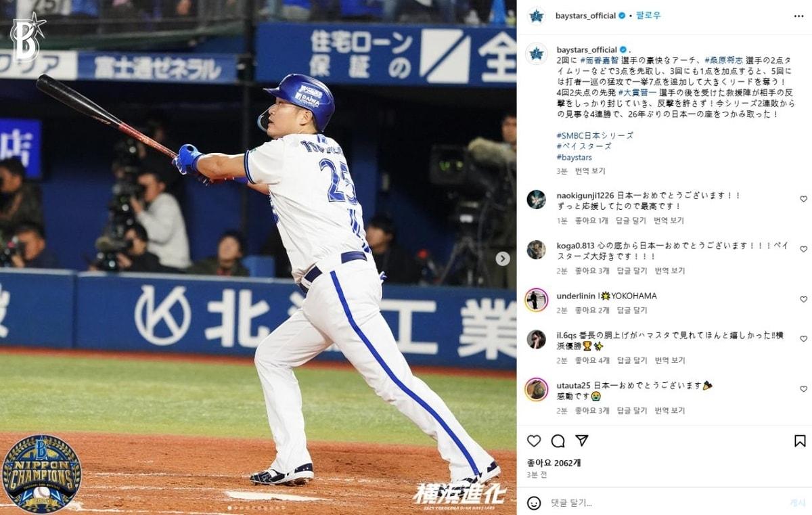Like naokigunji1226's comment
The height and width of the screenshot is (515, 812).
[x=803, y=199]
